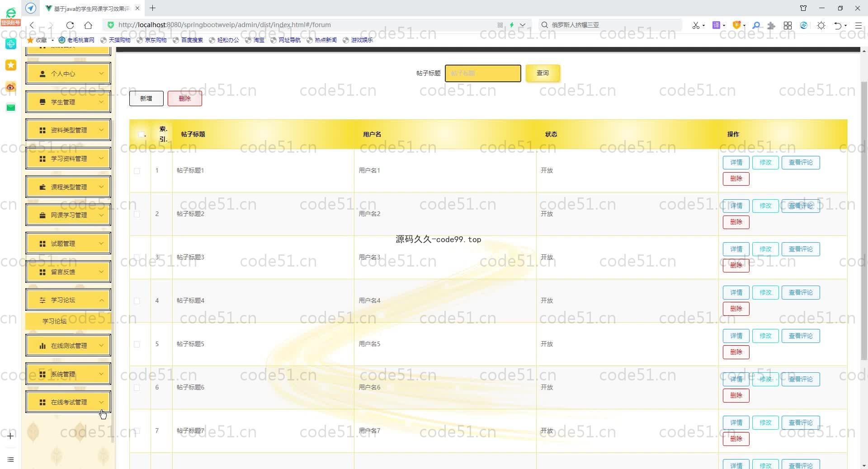The height and width of the screenshot is (469, 868).
Task: Expand the 学习资料管理 menu chevron
Action: pos(101,159)
